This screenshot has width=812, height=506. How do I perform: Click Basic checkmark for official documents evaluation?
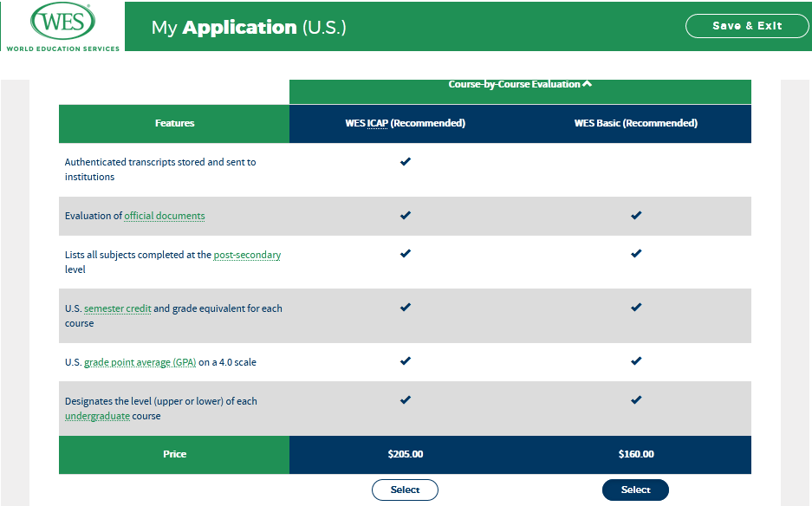tap(636, 216)
